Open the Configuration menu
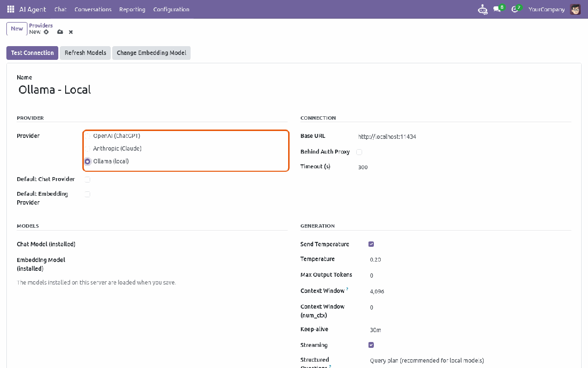The image size is (588, 368). [171, 9]
